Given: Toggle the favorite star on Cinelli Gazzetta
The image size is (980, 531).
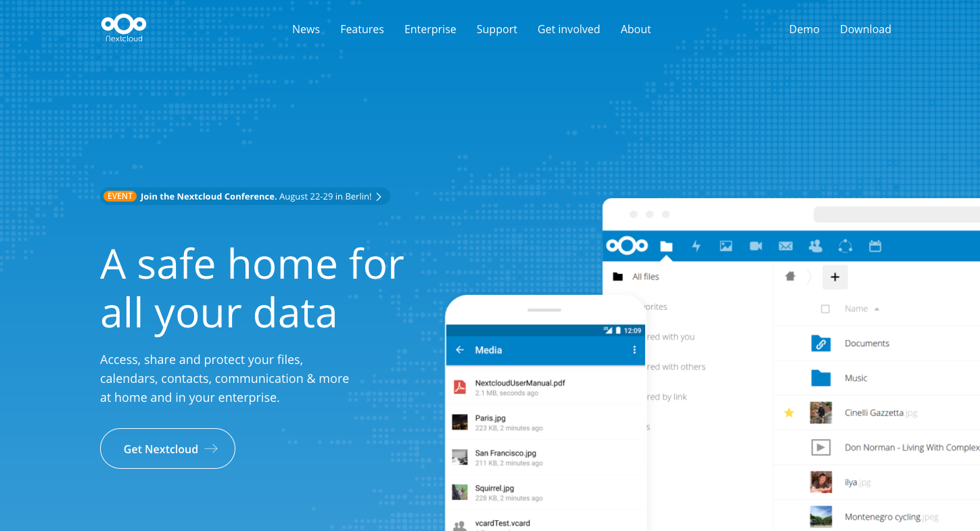Looking at the screenshot, I should [x=789, y=413].
